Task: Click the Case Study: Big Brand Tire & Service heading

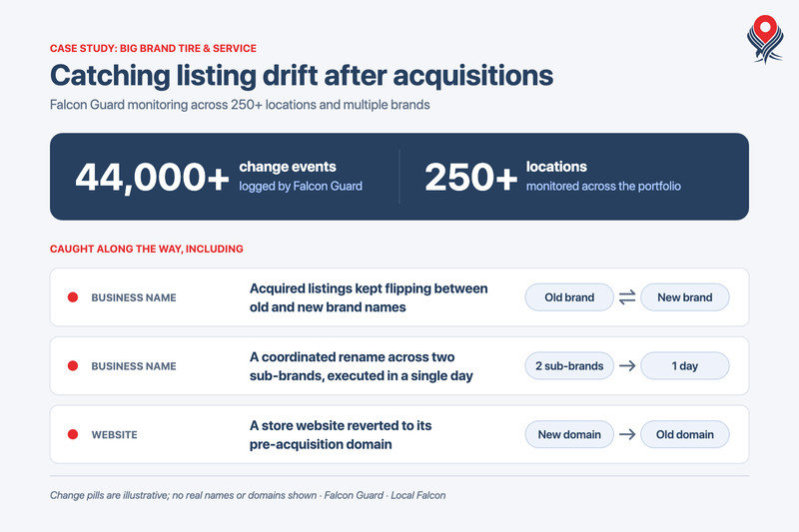Action: 153,48
